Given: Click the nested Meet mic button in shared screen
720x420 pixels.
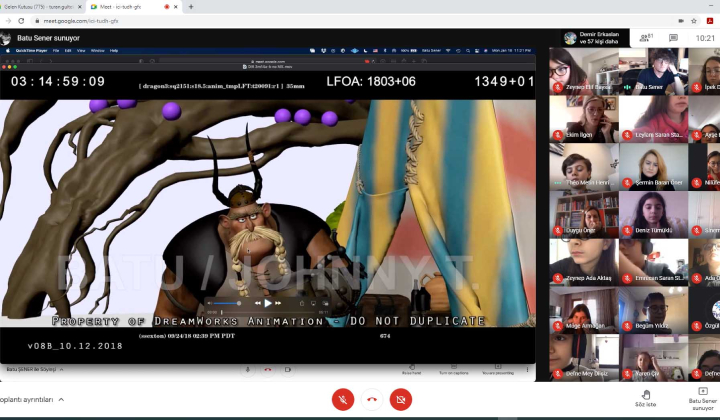Looking at the screenshot, I should [248, 370].
